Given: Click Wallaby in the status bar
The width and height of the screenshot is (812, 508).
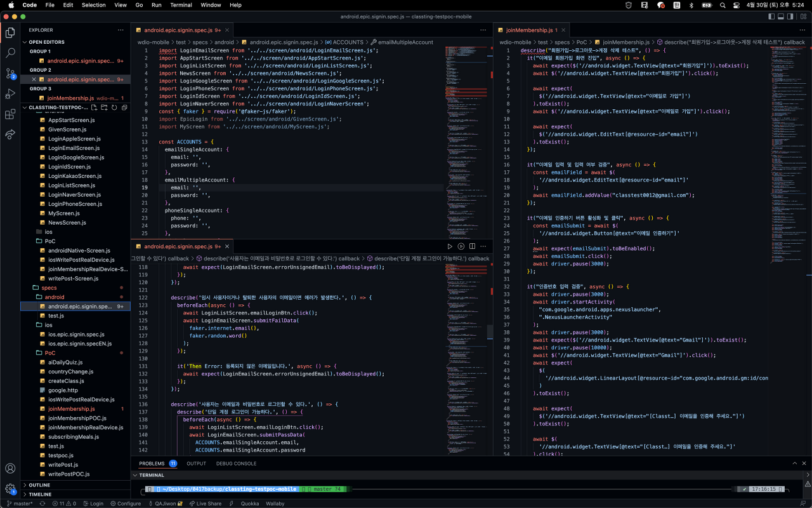Looking at the screenshot, I should pos(275,504).
